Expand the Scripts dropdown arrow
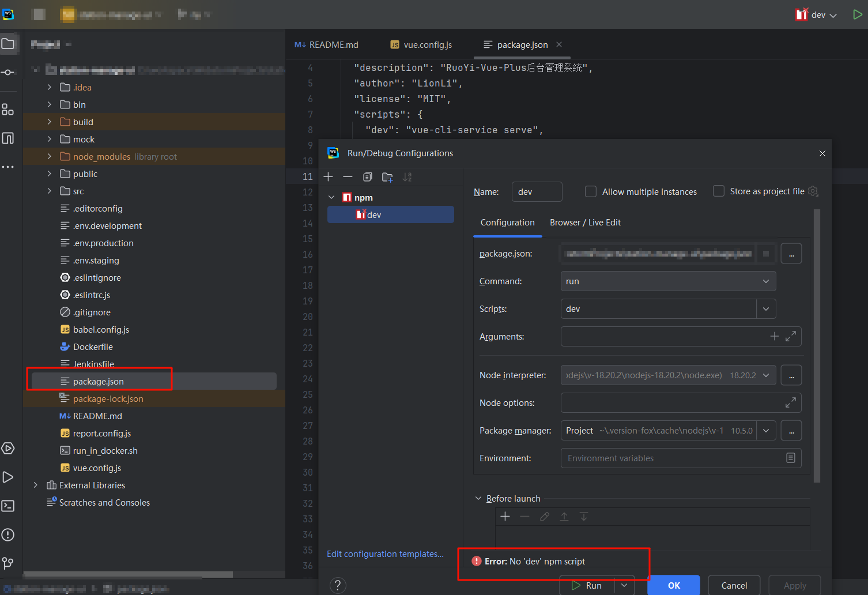The height and width of the screenshot is (595, 868). pyautogui.click(x=766, y=309)
